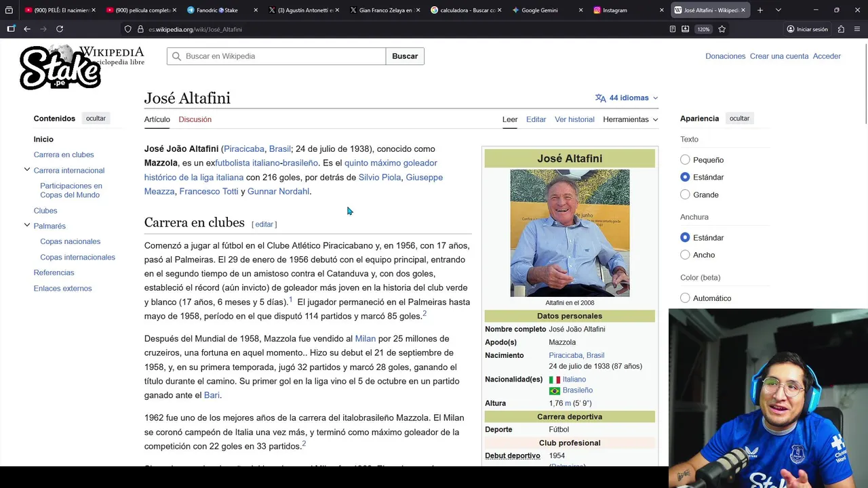Open the Gunnar Nordahl link
Image resolution: width=868 pixels, height=488 pixels.
pos(278,192)
